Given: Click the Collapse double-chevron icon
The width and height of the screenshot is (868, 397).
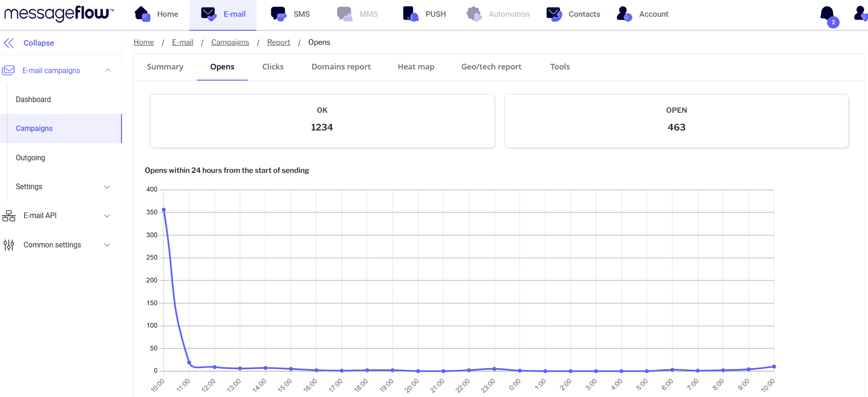Looking at the screenshot, I should [x=9, y=43].
